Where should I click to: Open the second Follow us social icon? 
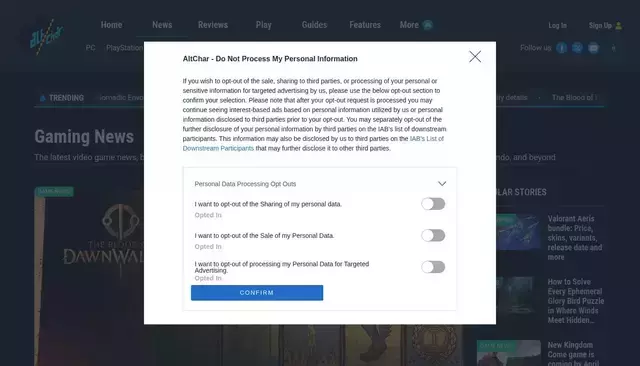(x=577, y=48)
